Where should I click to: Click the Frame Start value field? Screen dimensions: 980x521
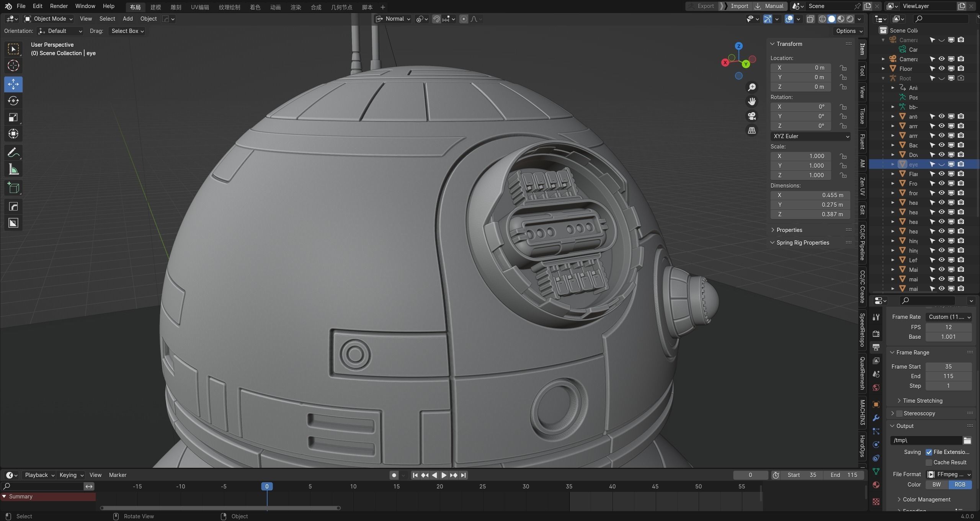[949, 367]
